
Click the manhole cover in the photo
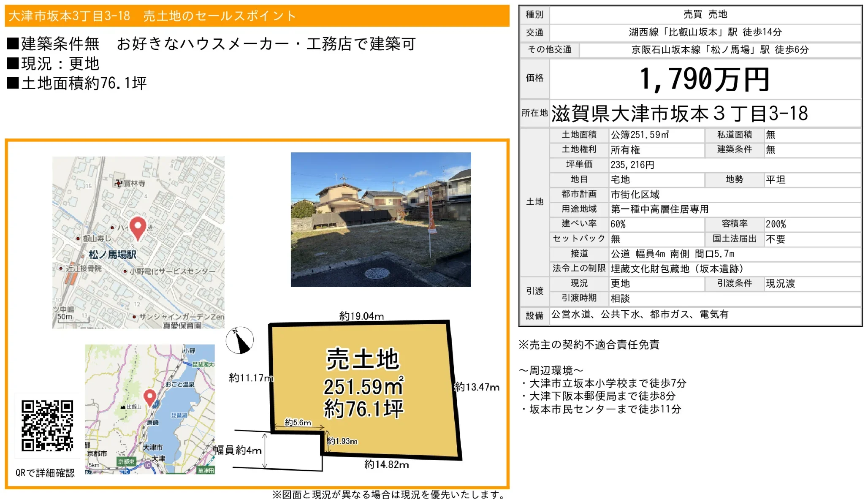(377, 274)
